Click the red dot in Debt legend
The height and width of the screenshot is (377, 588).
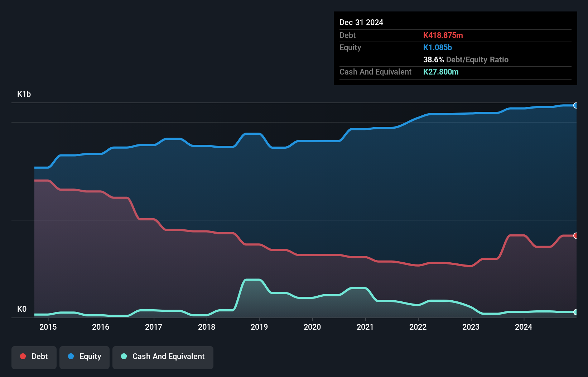click(23, 356)
